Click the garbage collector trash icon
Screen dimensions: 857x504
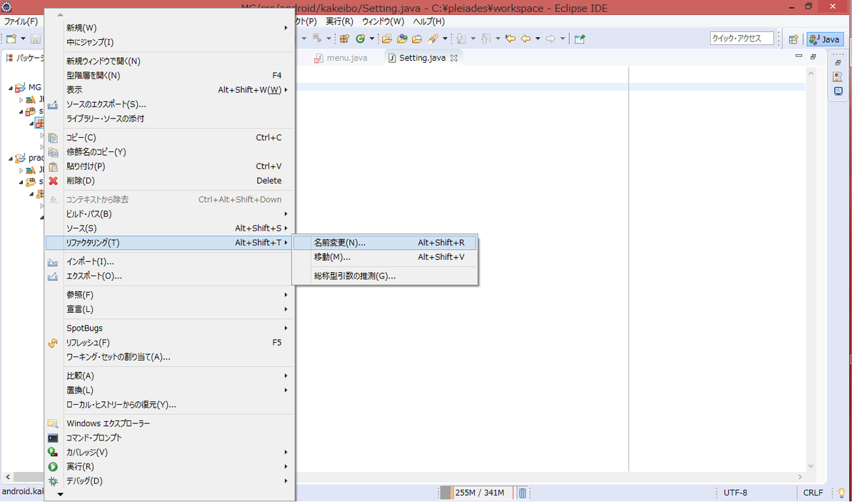(x=522, y=493)
